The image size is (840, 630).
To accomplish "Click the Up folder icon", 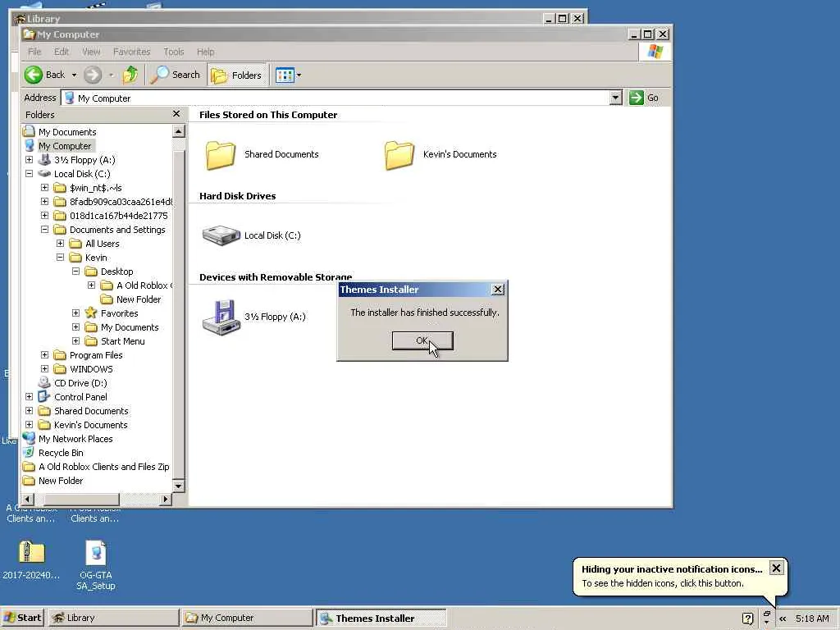I will coord(130,75).
